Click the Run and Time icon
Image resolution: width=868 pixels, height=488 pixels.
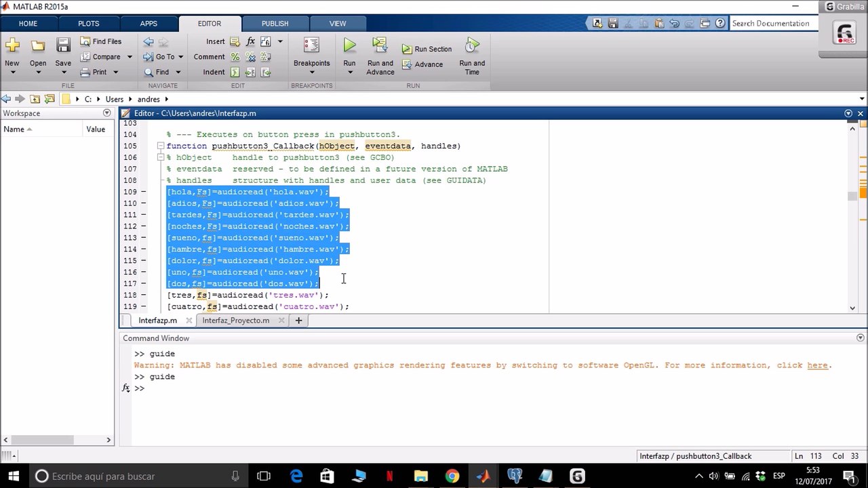coord(472,46)
